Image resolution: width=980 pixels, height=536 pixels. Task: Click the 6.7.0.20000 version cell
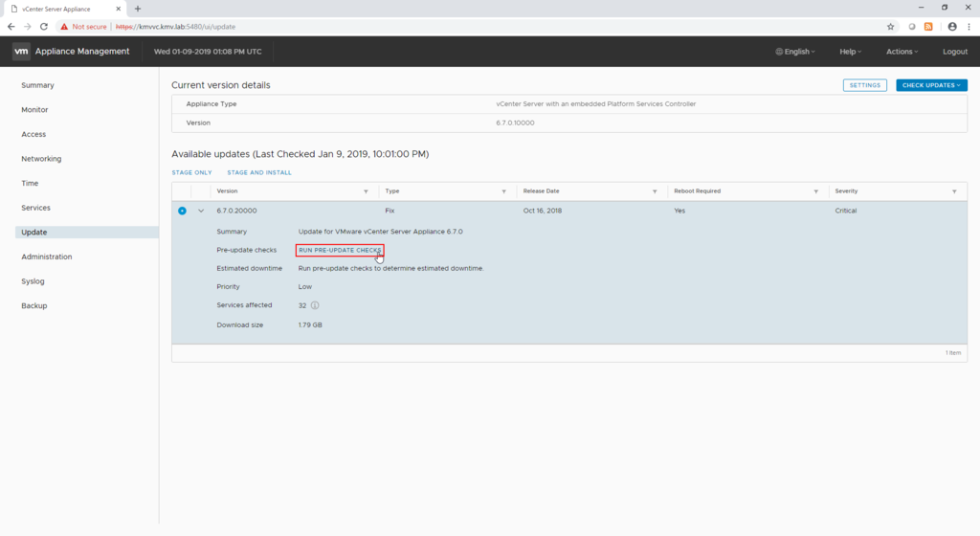(237, 211)
